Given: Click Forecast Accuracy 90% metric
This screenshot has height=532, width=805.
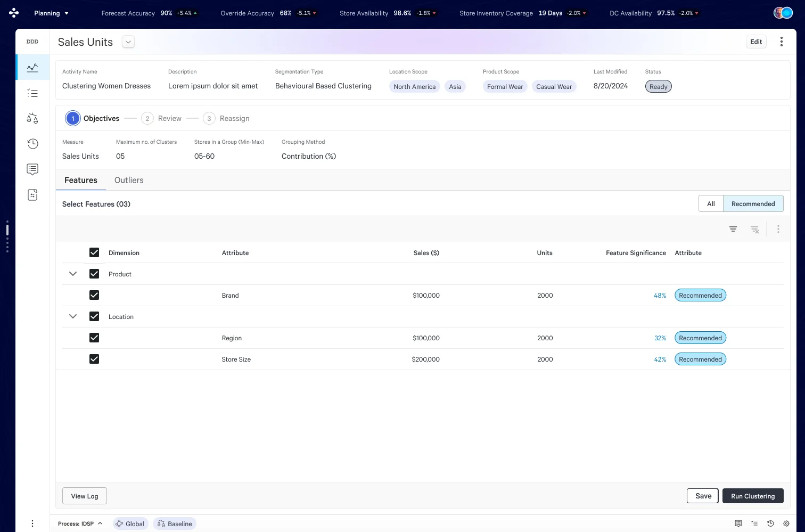Looking at the screenshot, I should pyautogui.click(x=150, y=13).
